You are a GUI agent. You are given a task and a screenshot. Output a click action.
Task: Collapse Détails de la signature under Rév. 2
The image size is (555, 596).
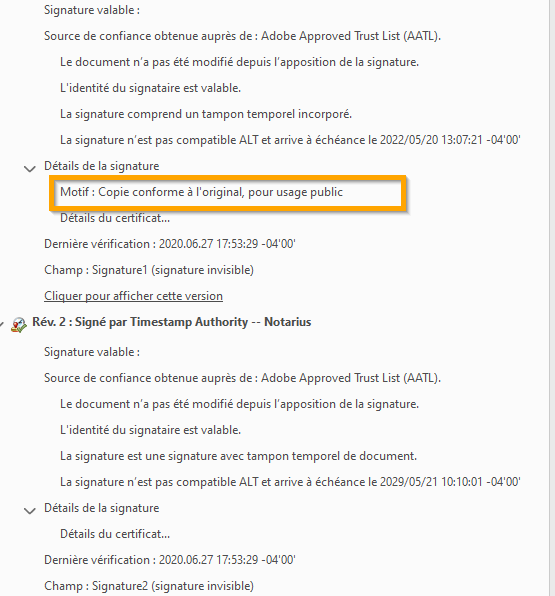click(30, 510)
